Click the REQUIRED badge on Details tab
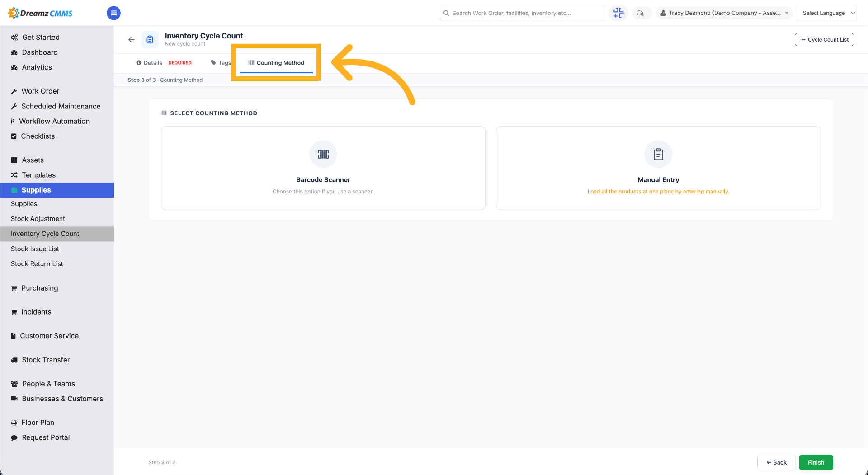This screenshot has width=868, height=475. pyautogui.click(x=180, y=63)
